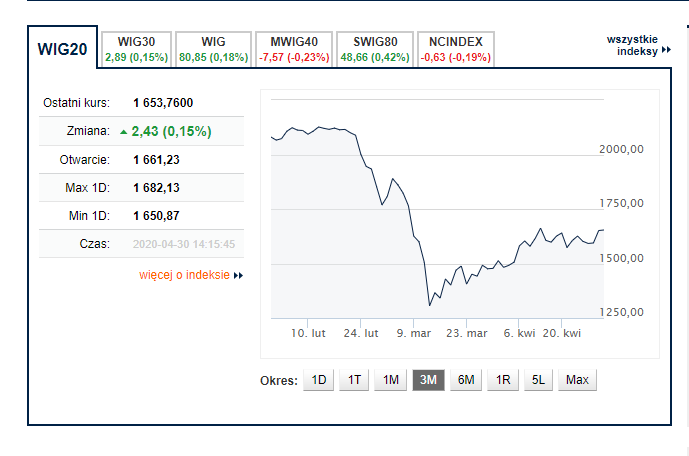Switch chart range to 1M
689x456 pixels.
[391, 380]
